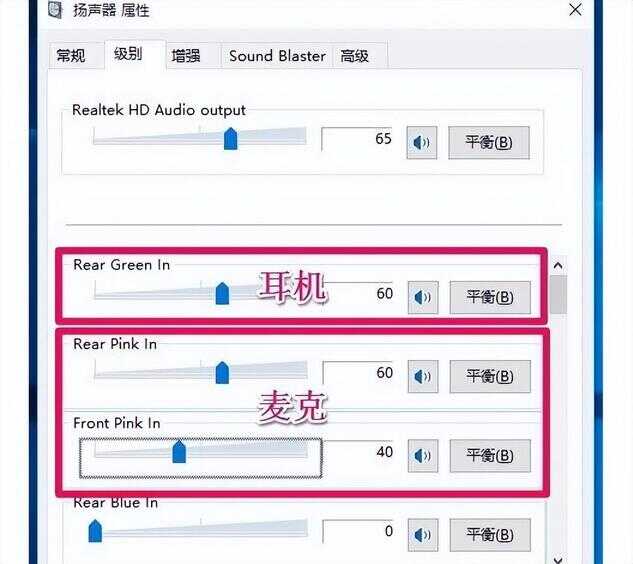Close the speaker properties dialog
The height and width of the screenshot is (564, 633).
tap(575, 10)
